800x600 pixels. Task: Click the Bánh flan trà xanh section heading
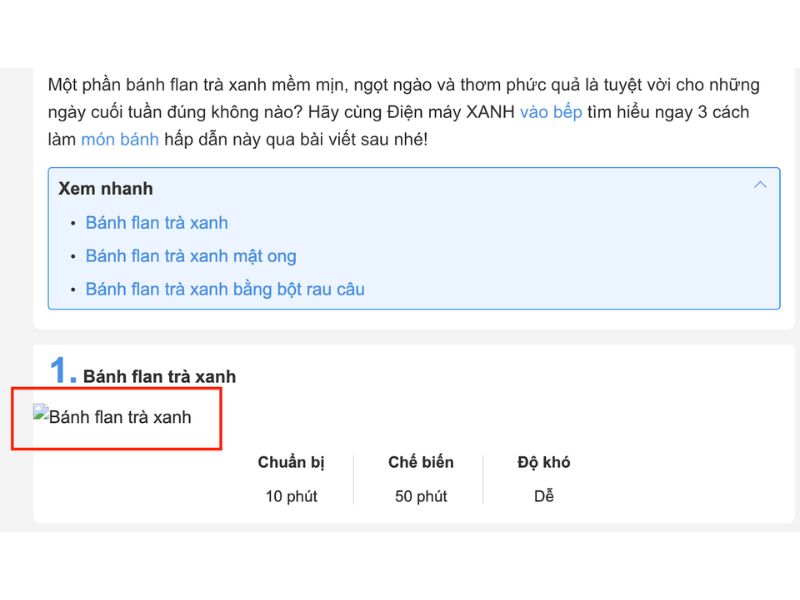160,376
